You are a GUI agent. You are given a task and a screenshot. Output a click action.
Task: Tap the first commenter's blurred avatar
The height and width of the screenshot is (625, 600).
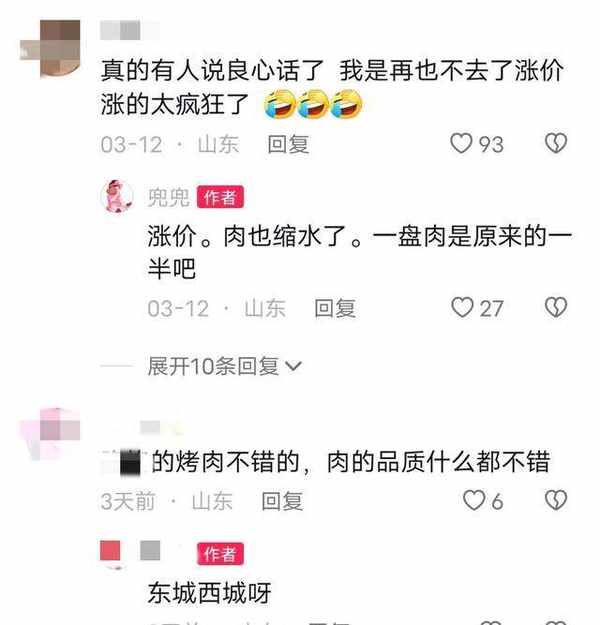click(51, 48)
